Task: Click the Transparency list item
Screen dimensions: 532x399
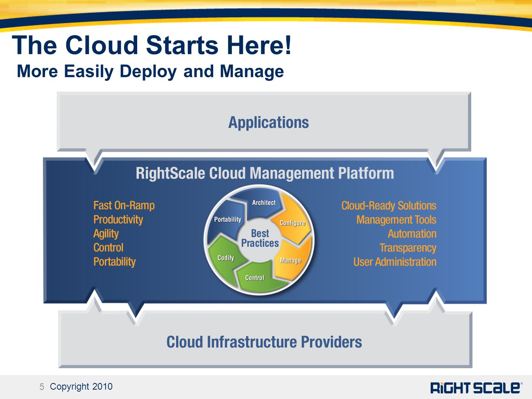Action: coord(408,248)
